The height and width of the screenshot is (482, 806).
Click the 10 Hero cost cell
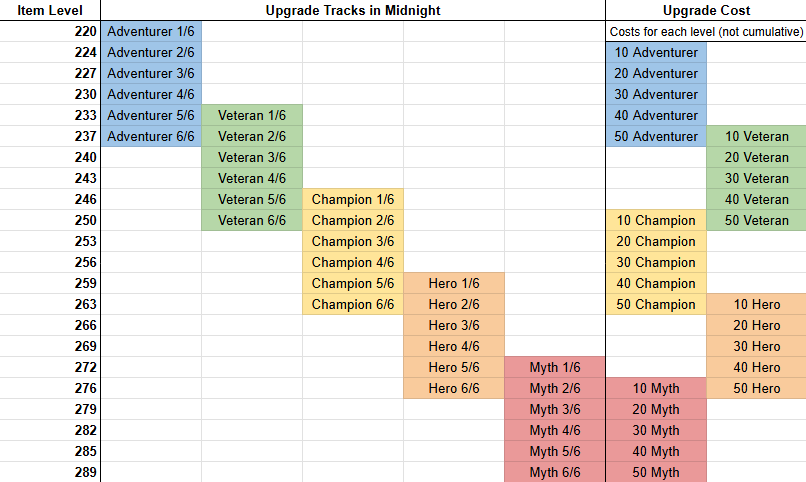click(x=756, y=304)
